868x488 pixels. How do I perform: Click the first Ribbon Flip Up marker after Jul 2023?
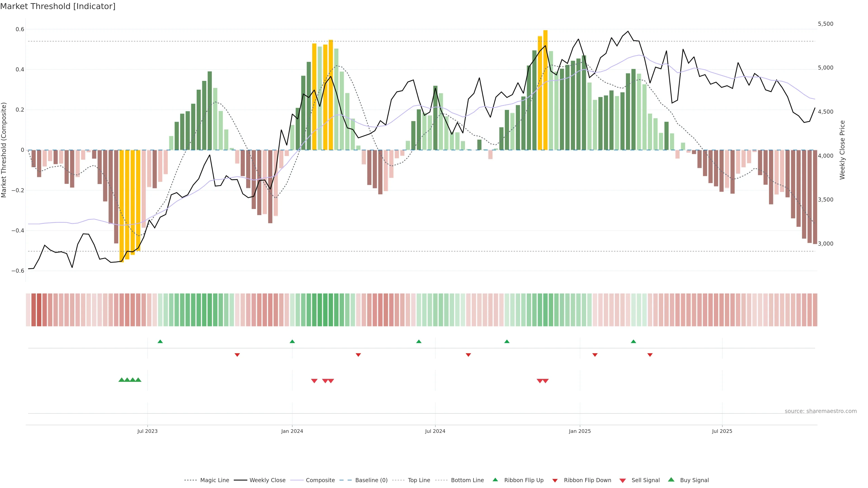tap(160, 342)
